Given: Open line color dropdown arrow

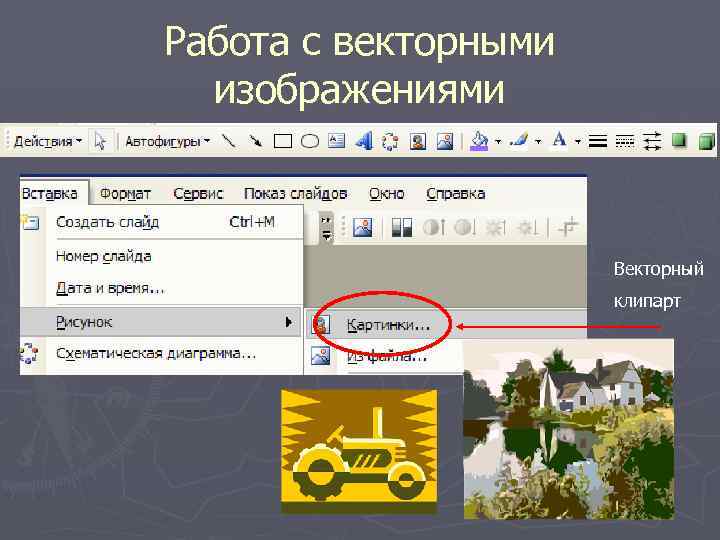Looking at the screenshot, I should (538, 141).
